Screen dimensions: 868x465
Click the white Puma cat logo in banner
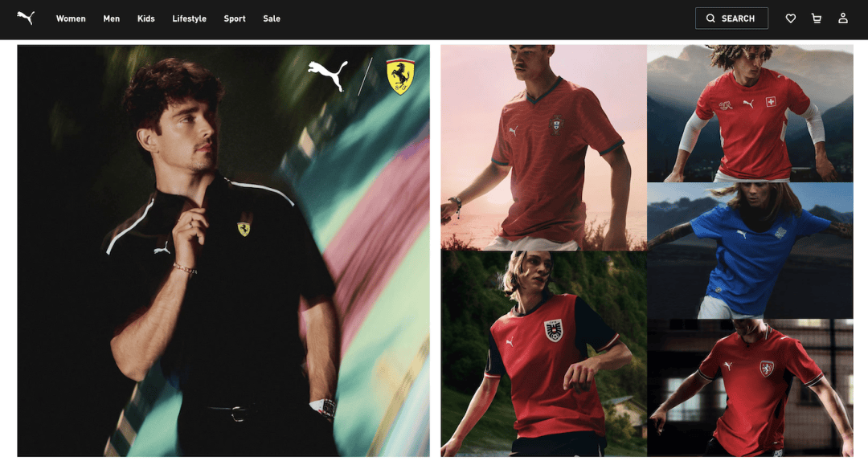[328, 75]
